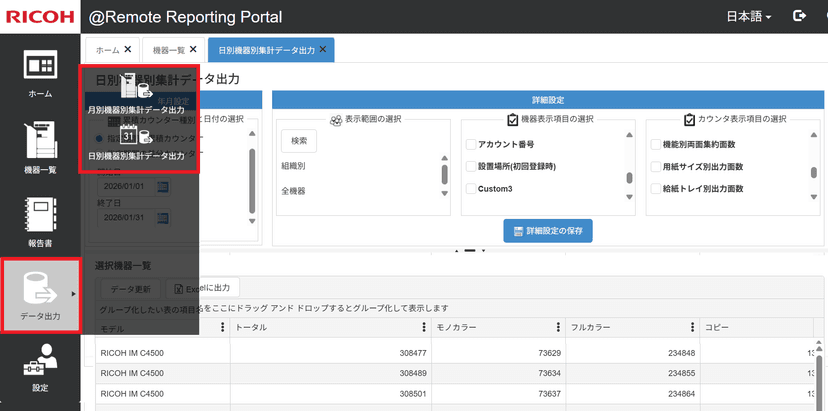Image resolution: width=828 pixels, height=411 pixels.
Task: Click the 詳細設定 panel header
Action: pos(548,99)
